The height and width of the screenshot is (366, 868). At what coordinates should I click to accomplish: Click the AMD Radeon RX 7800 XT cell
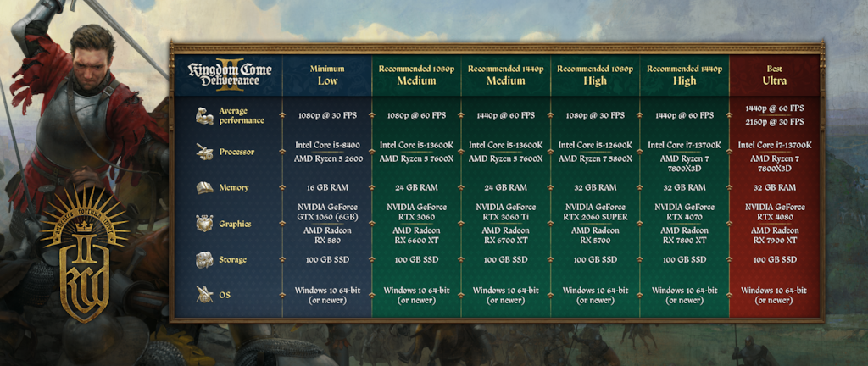coord(684,235)
